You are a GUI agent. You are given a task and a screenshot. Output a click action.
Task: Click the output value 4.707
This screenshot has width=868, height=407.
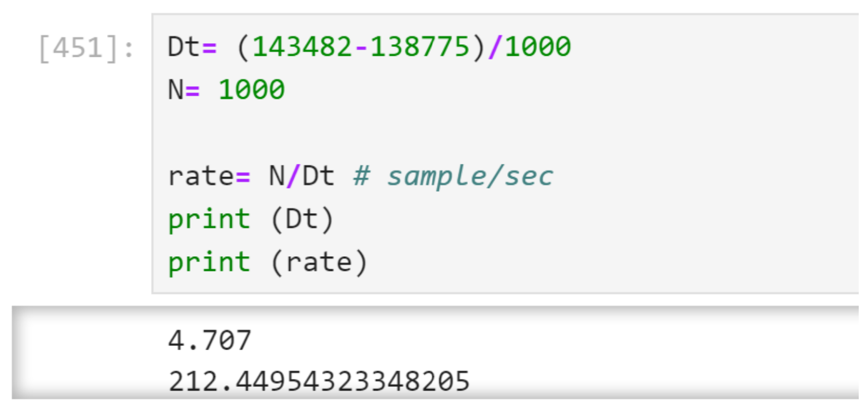(210, 340)
